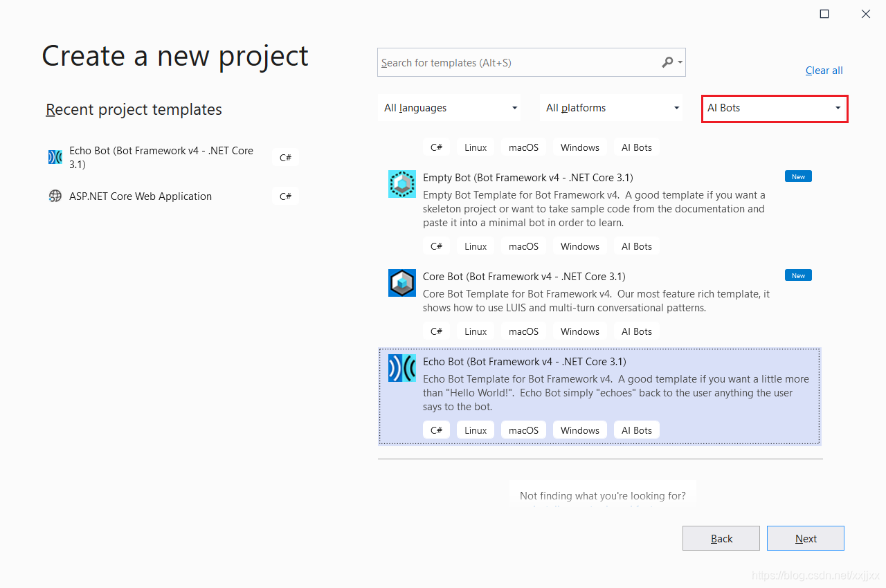Select Empty Bot (Bot Framework v4) template title
This screenshot has width=886, height=588.
click(528, 177)
